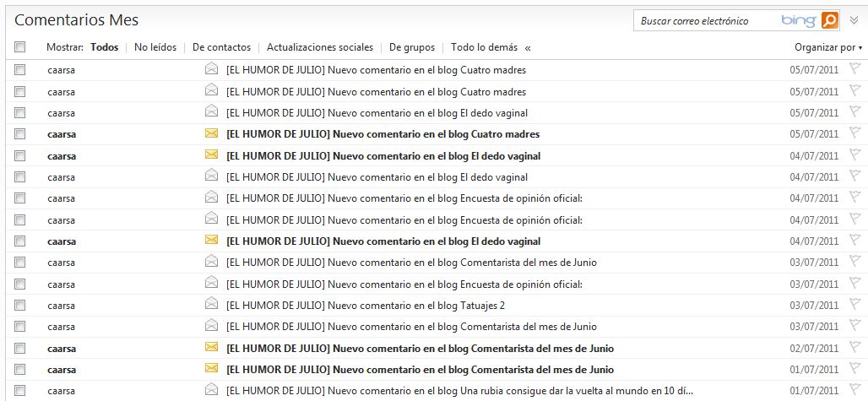Flag the message dated 02/07/2011
868x401 pixels.
point(855,348)
